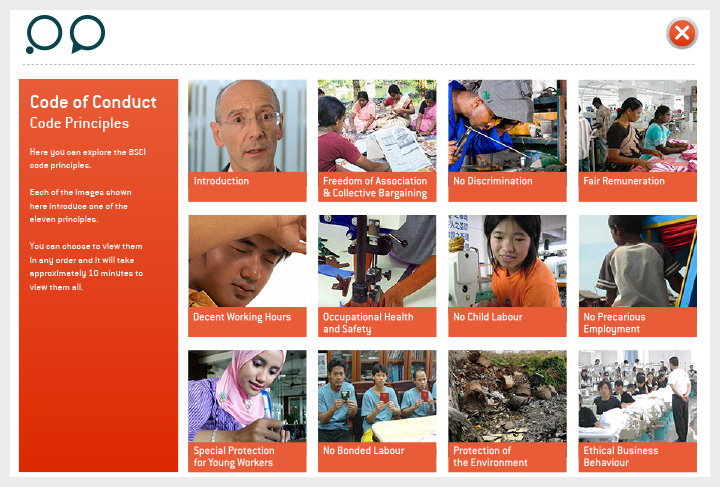Click Protection of the Environment label
Image resolution: width=720 pixels, height=487 pixels.
tap(490, 456)
